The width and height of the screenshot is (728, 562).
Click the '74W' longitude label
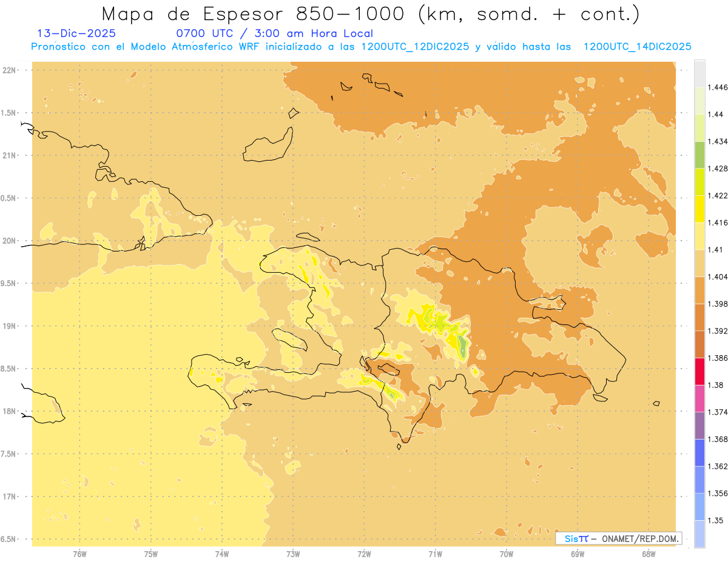[221, 554]
